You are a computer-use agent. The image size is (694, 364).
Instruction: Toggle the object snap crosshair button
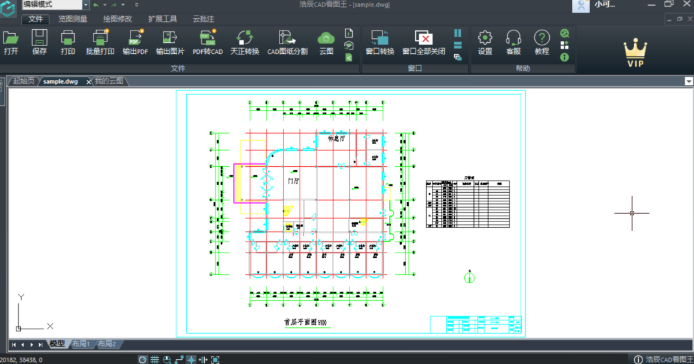pyautogui.click(x=191, y=360)
